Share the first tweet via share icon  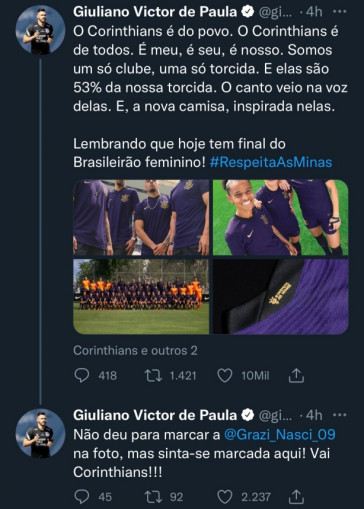point(296,376)
